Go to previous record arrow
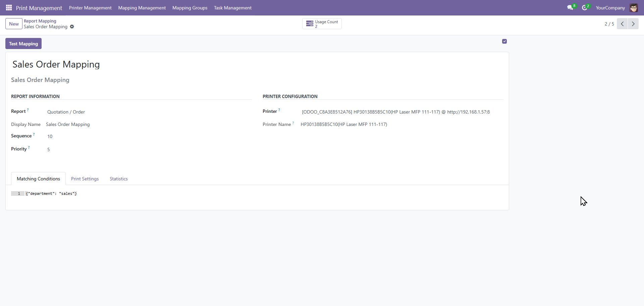 coord(622,24)
